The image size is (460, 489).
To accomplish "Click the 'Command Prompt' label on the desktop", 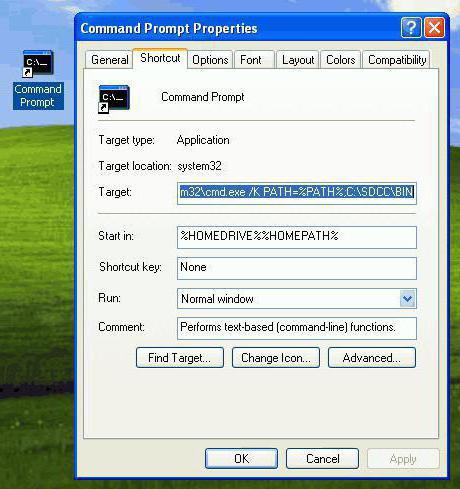I will [38, 96].
